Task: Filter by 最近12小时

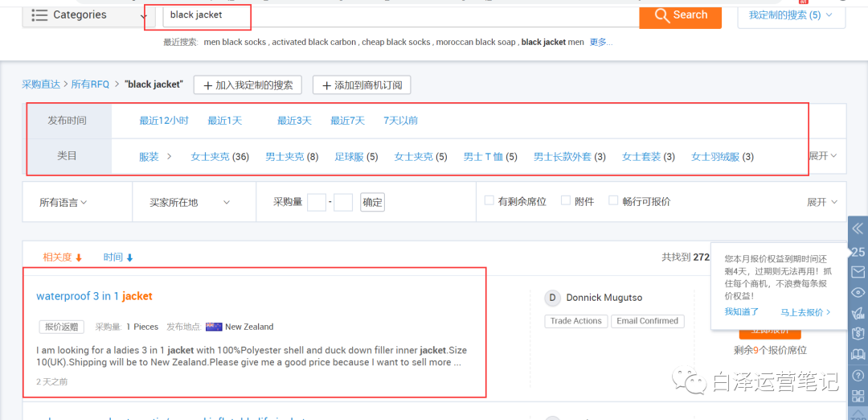Action: [164, 121]
